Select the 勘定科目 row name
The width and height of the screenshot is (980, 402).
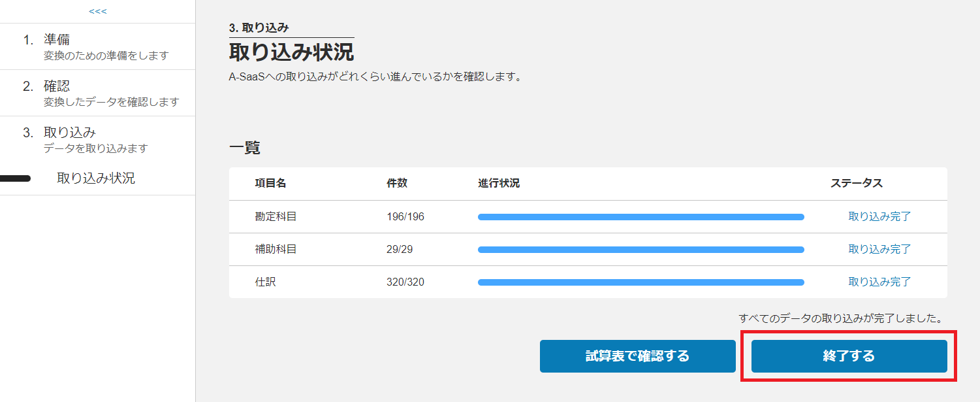pos(276,216)
